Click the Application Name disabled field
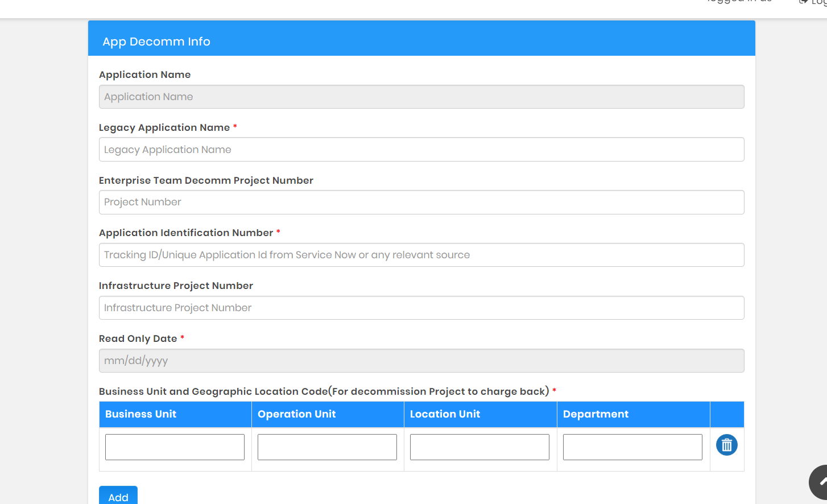 click(421, 96)
